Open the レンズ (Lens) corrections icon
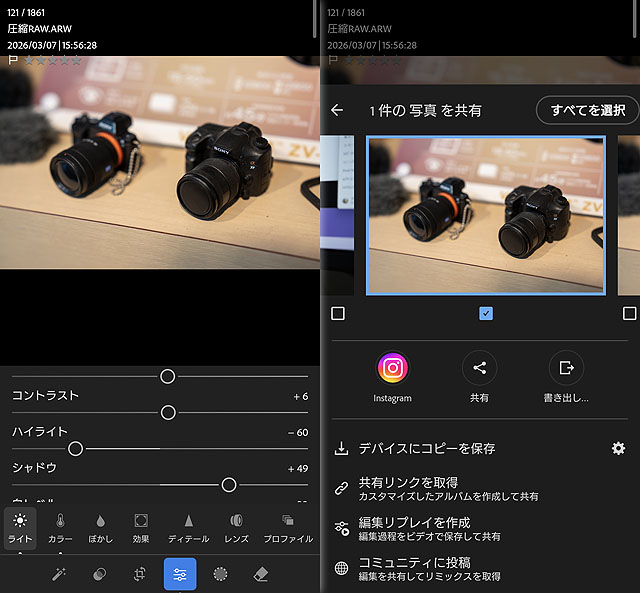The image size is (640, 593). pos(236,527)
